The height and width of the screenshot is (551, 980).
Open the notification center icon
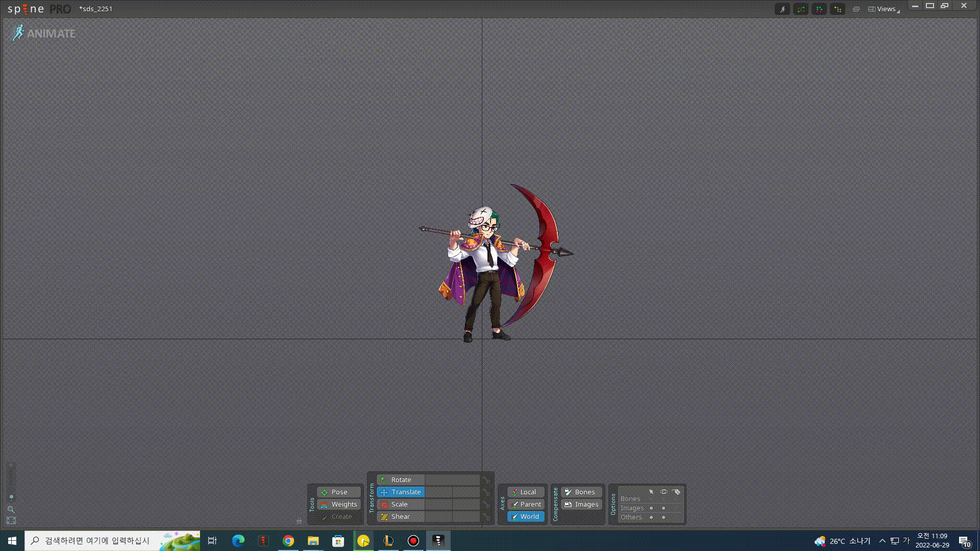pos(964,541)
